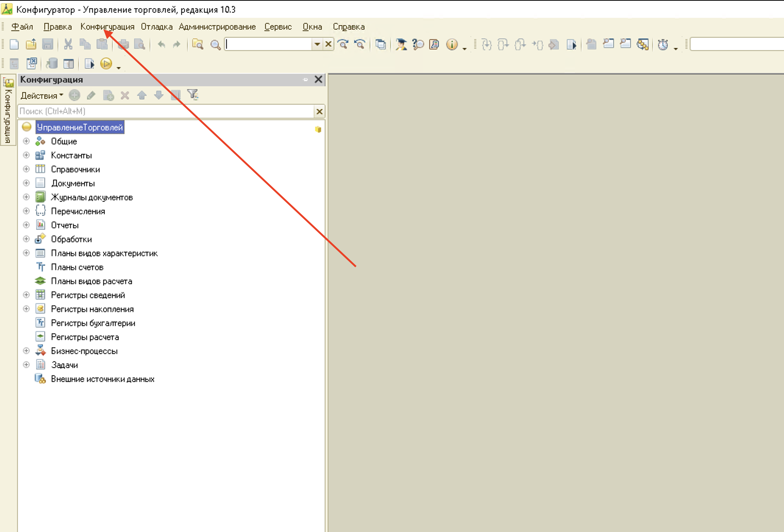
Task: Select Планы счетов in the tree
Action: pyautogui.click(x=77, y=267)
